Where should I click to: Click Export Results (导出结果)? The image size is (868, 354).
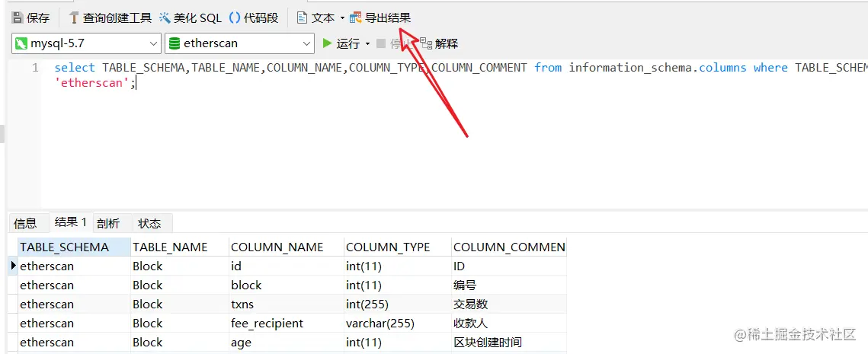coord(380,18)
